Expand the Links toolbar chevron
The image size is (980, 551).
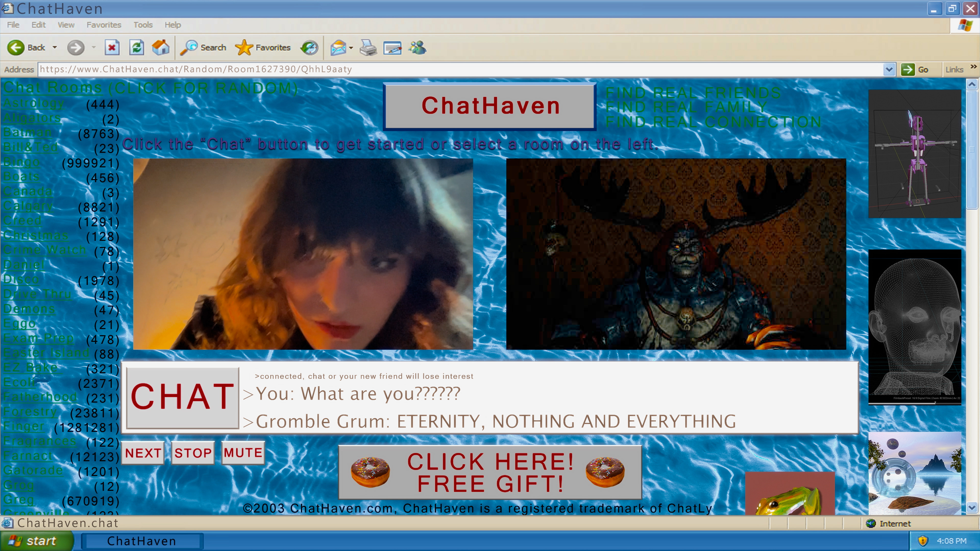973,67
